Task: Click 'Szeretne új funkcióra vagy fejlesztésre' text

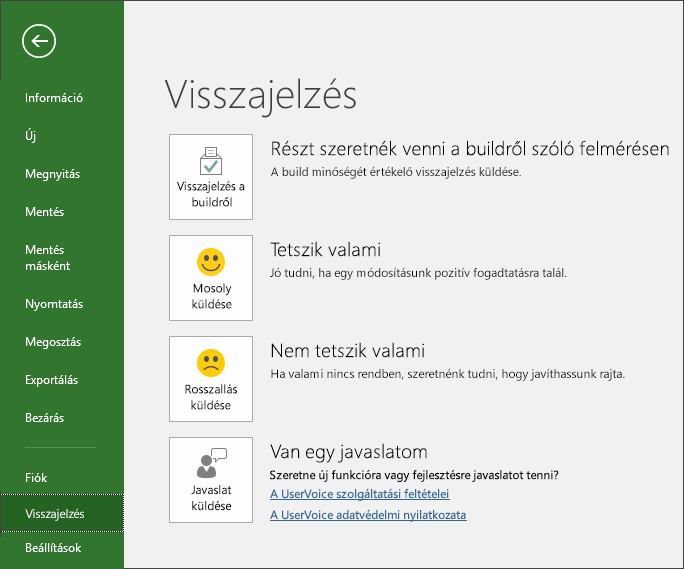Action: [x=414, y=475]
